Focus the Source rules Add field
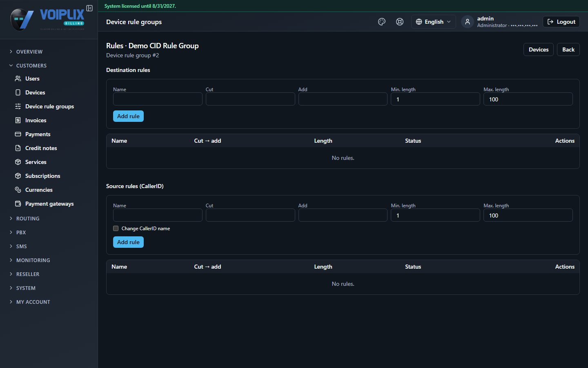588x368 pixels. [343, 215]
